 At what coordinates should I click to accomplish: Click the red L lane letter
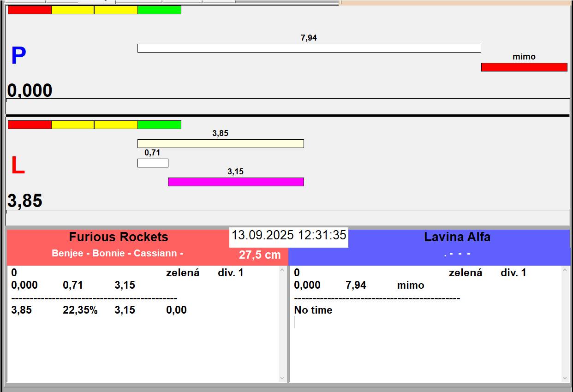pyautogui.click(x=18, y=166)
